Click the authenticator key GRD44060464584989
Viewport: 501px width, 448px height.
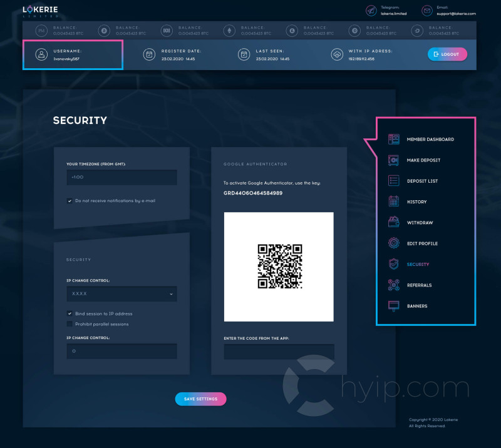[x=253, y=193]
